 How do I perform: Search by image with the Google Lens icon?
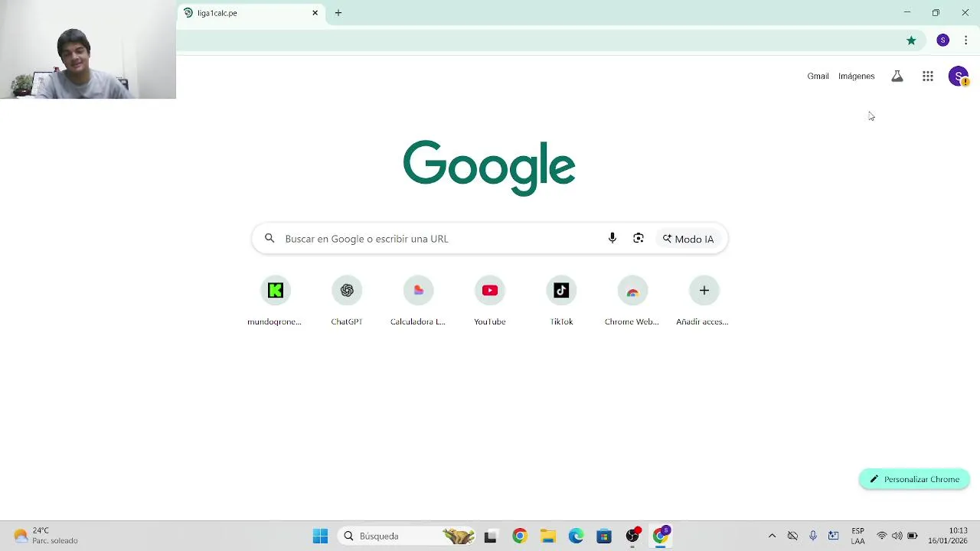click(639, 239)
